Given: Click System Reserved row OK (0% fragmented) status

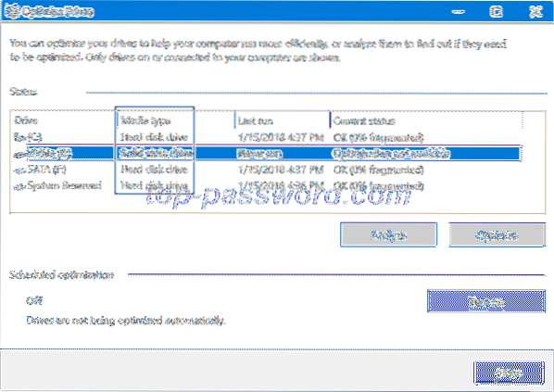Looking at the screenshot, I should (x=378, y=186).
